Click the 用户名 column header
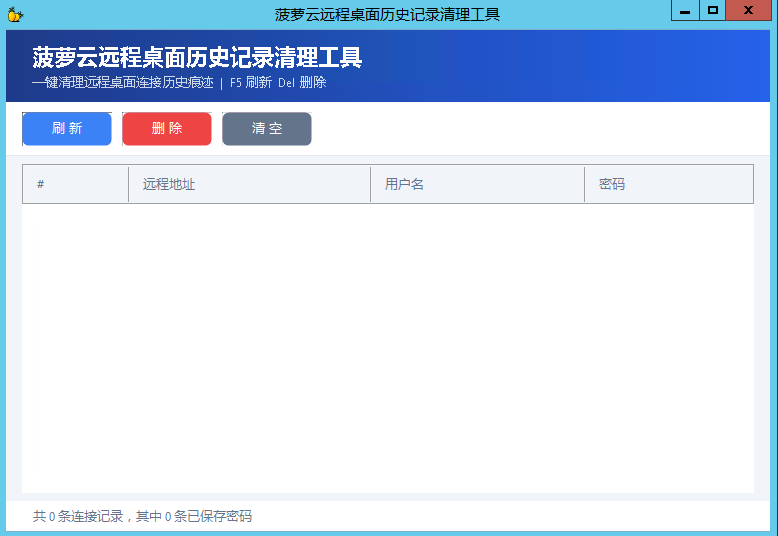Viewport: 778px width, 536px height. (477, 184)
